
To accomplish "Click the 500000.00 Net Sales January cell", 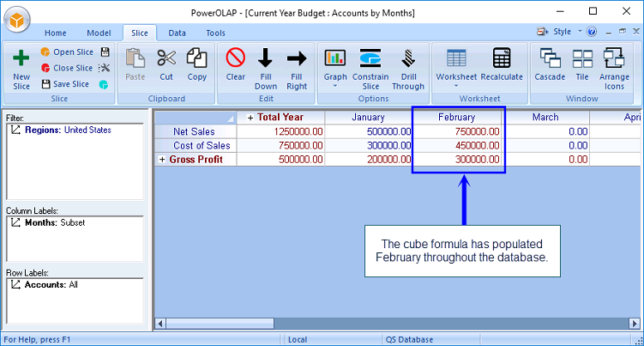I will 369,131.
